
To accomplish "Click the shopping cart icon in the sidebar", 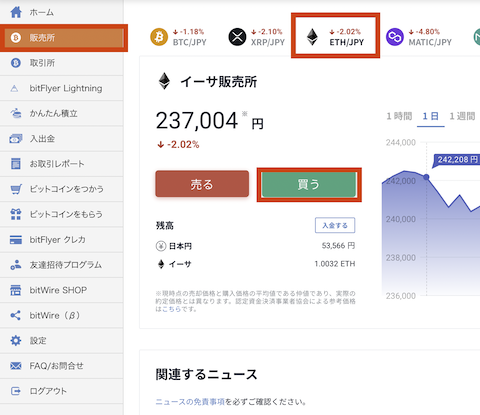I will [16, 189].
